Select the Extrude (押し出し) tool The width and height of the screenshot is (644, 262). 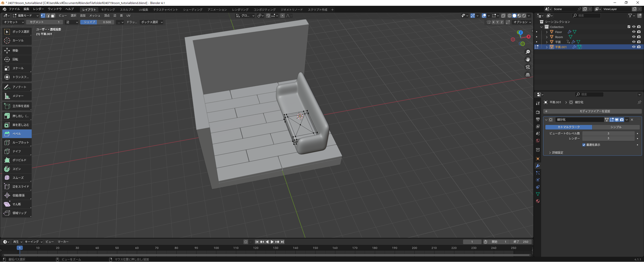pyautogui.click(x=17, y=116)
